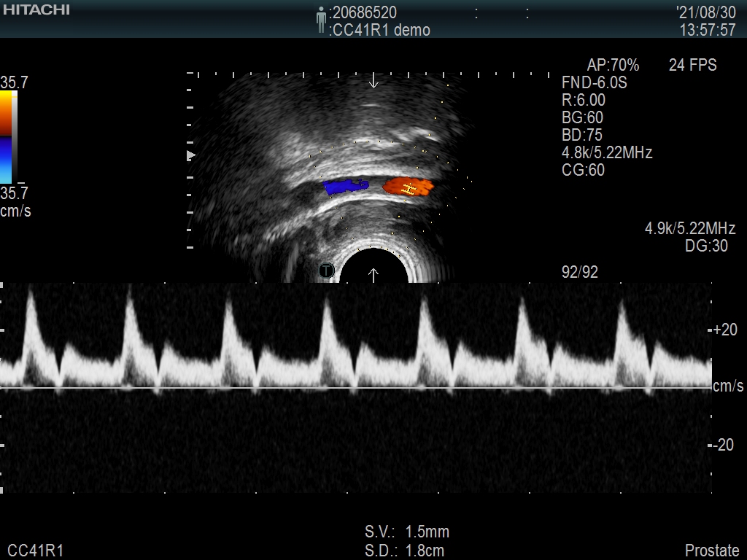Click the circled T marker near probe
The height and width of the screenshot is (560, 747).
pyautogui.click(x=327, y=271)
